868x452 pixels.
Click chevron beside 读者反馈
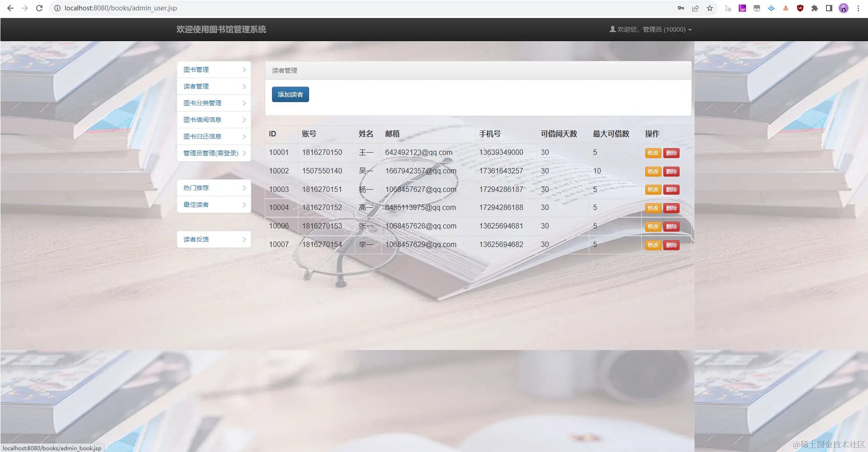pos(244,239)
